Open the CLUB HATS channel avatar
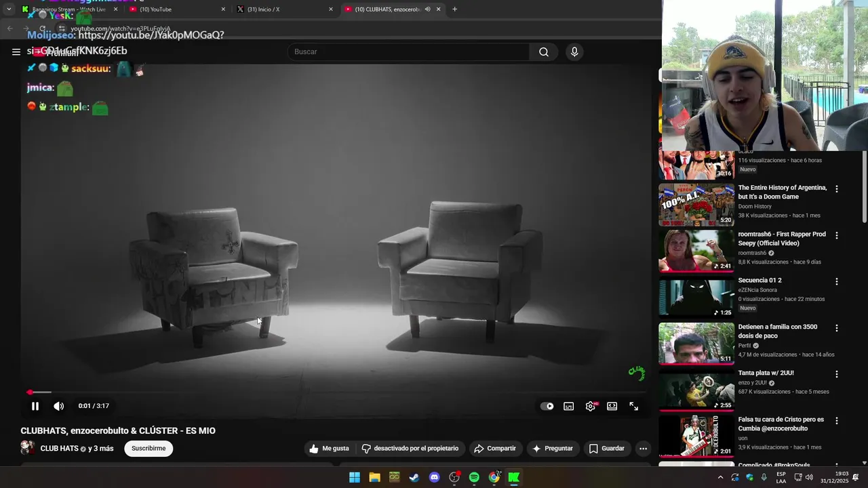 click(x=28, y=448)
